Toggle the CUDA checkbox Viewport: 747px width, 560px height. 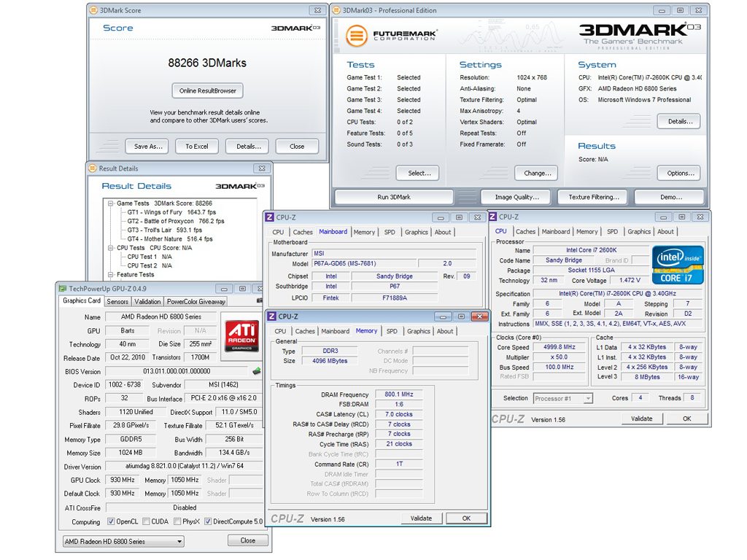pos(146,521)
